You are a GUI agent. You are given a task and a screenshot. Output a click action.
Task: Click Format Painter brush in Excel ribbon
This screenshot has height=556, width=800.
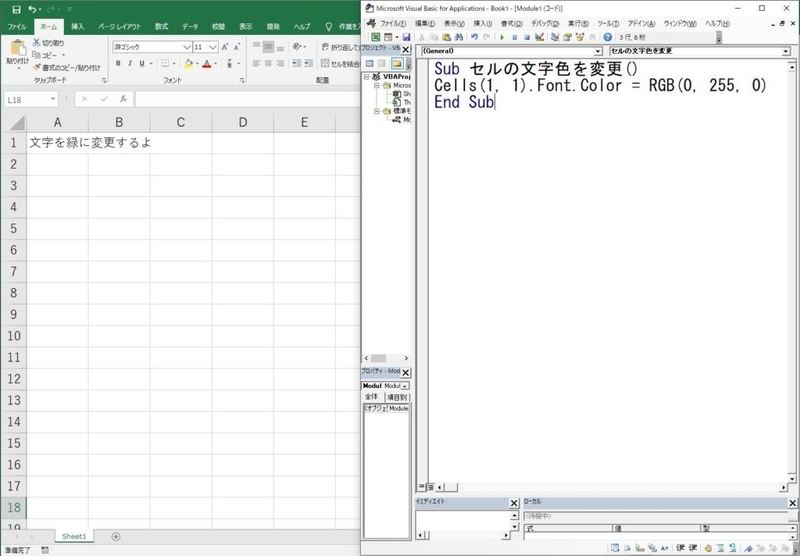click(37, 67)
